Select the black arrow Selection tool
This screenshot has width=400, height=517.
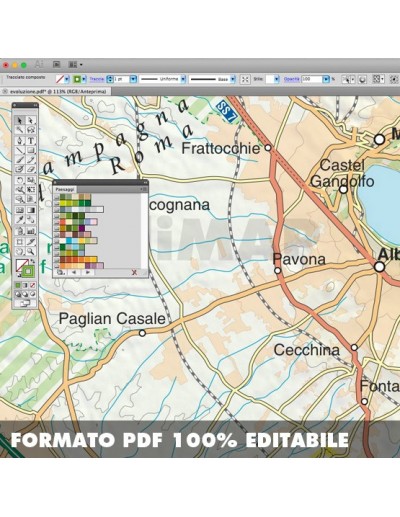coord(20,120)
